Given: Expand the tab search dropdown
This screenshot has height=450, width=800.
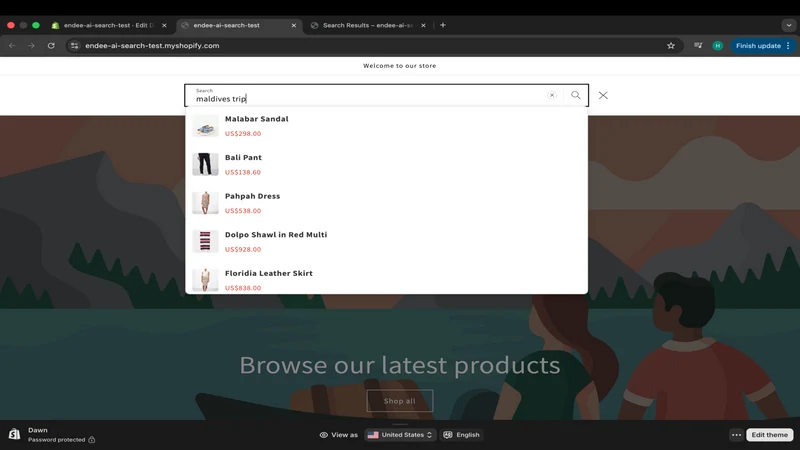Looking at the screenshot, I should (x=789, y=25).
